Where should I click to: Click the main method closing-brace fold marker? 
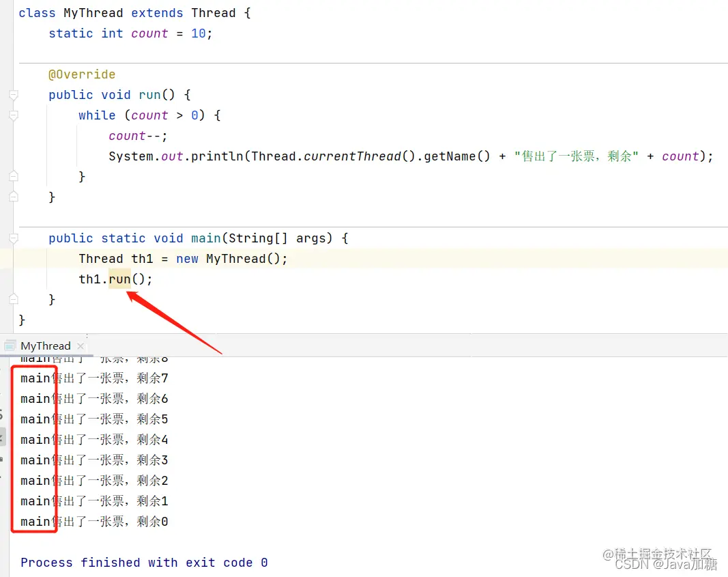tap(14, 299)
